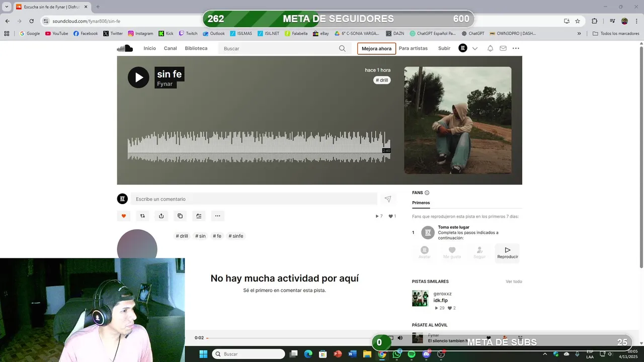
Task: Open the Subir upload link
Action: [x=444, y=48]
